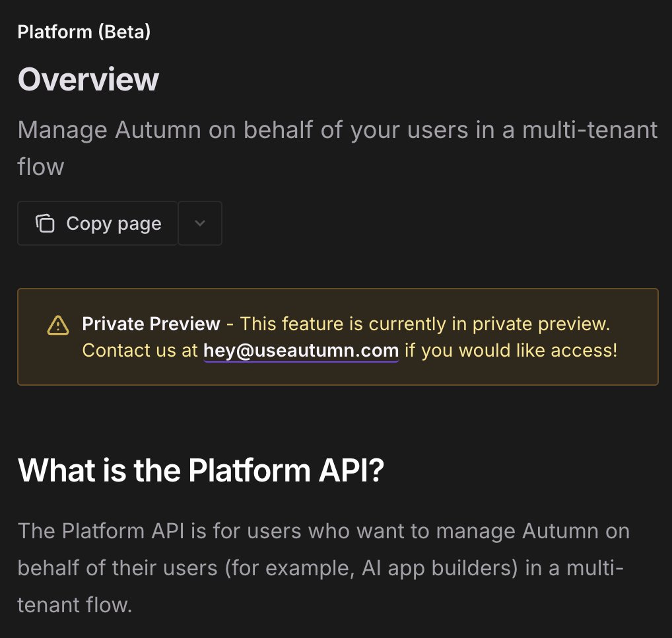Click the paragraph starting 'The Platform API is for users'

pos(323,568)
